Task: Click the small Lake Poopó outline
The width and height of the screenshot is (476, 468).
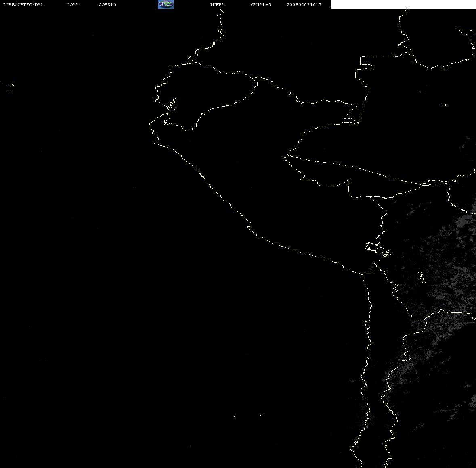Action: (x=421, y=277)
